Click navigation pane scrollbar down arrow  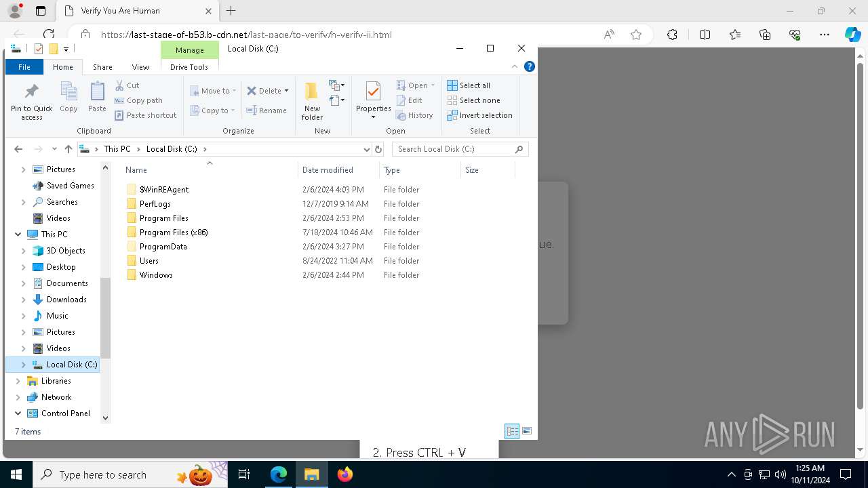click(105, 418)
